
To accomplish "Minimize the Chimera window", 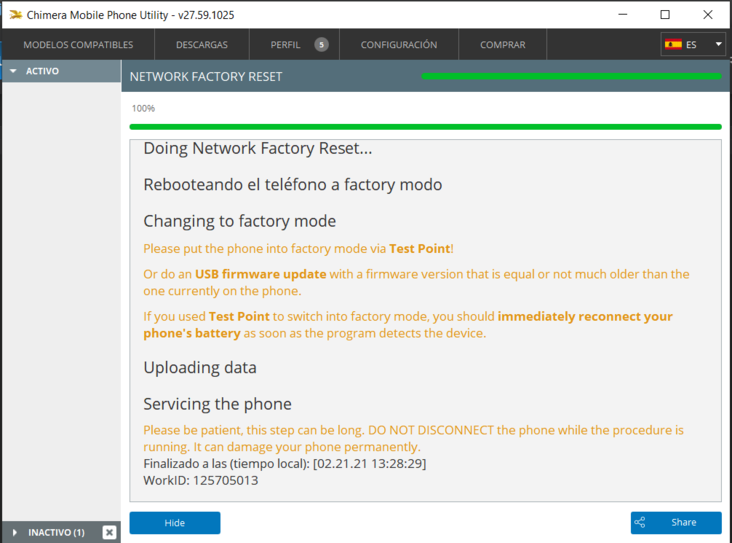I will pos(622,14).
